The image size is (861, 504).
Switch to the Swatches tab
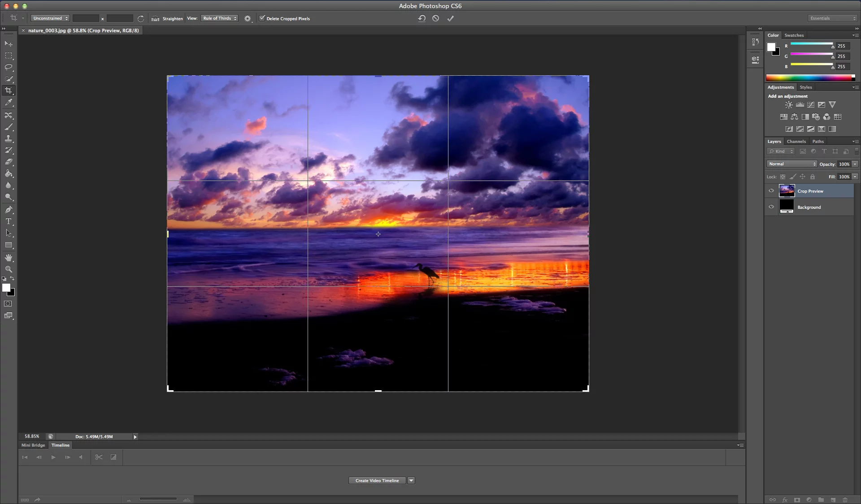point(794,35)
